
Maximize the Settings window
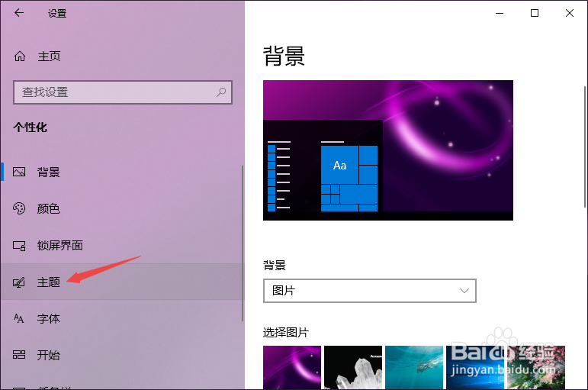(x=535, y=13)
